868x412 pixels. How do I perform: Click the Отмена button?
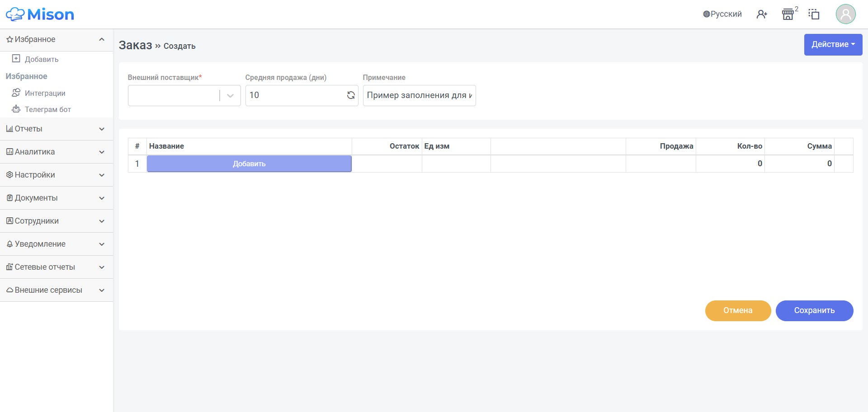click(738, 311)
